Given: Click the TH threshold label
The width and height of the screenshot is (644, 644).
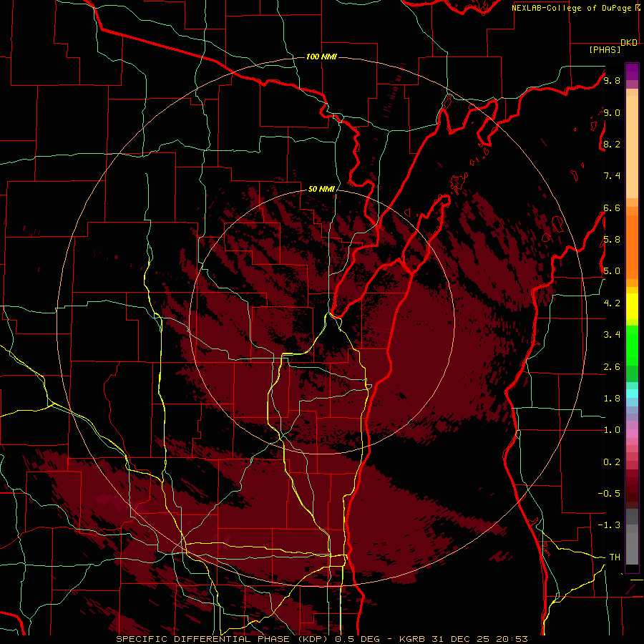Looking at the screenshot, I should click(x=615, y=557).
